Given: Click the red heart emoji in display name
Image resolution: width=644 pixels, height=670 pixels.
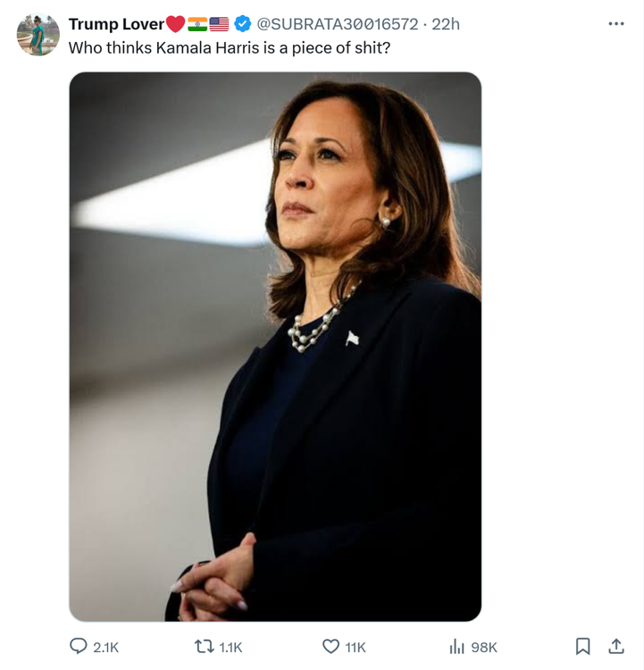Looking at the screenshot, I should pos(175,24).
